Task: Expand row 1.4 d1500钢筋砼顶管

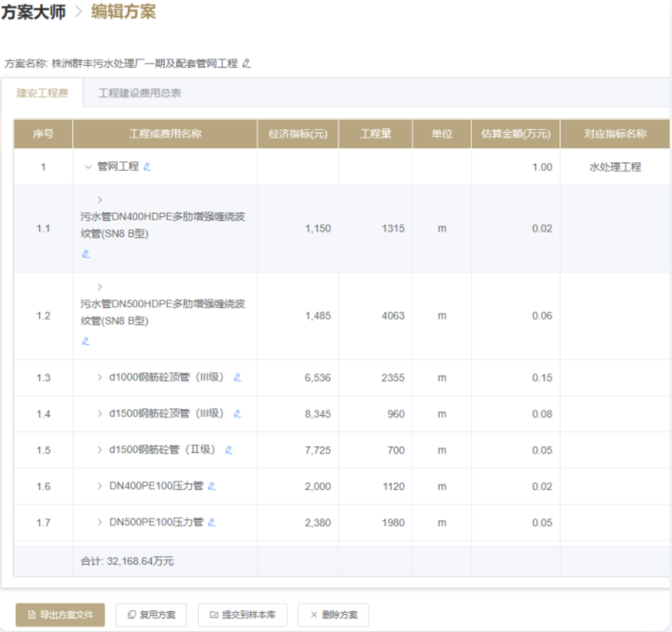Action: pyautogui.click(x=99, y=414)
